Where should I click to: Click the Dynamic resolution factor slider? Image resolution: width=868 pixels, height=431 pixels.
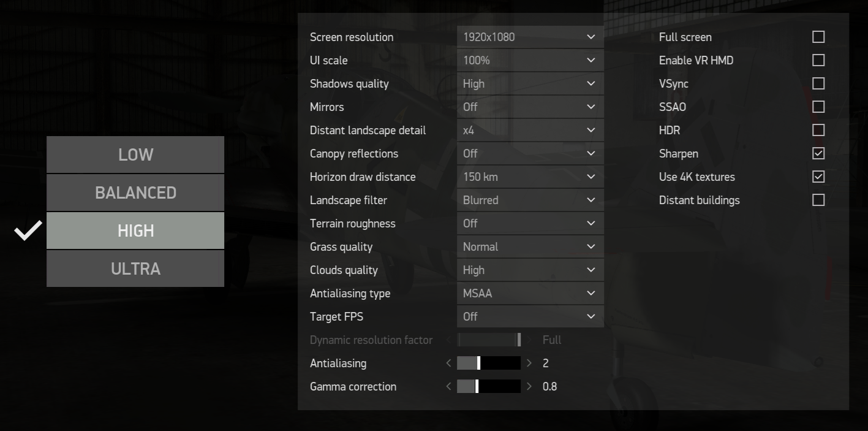pos(489,340)
